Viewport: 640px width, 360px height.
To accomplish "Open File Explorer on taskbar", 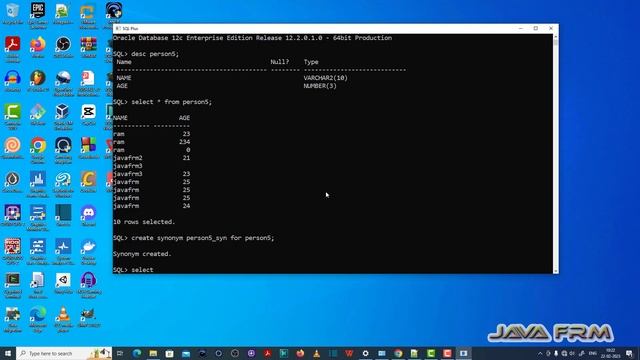I will pos(153,353).
